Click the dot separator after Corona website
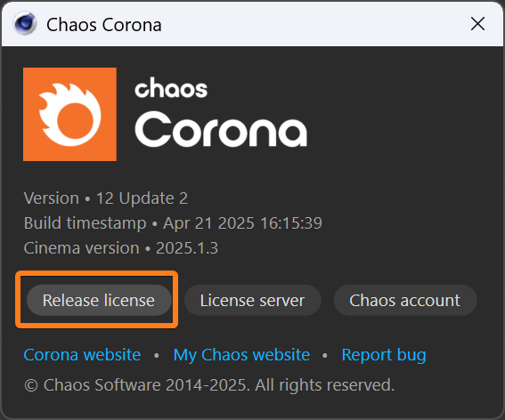 (x=157, y=355)
